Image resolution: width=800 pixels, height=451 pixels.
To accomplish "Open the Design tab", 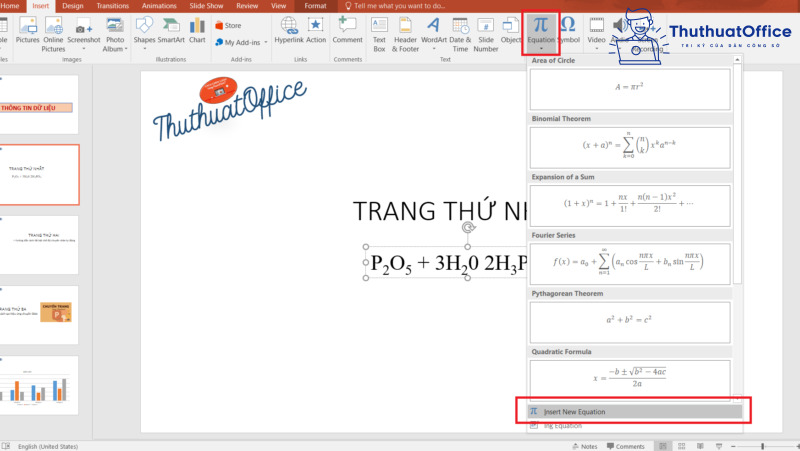I will pos(72,6).
